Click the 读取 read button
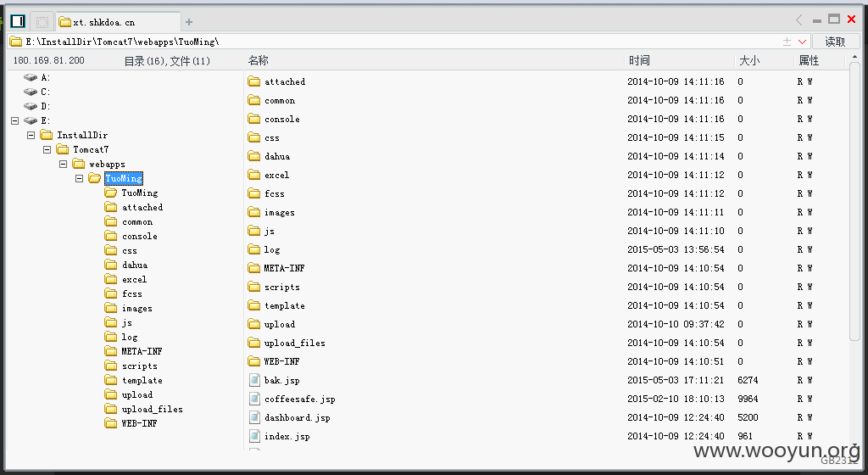 (835, 42)
